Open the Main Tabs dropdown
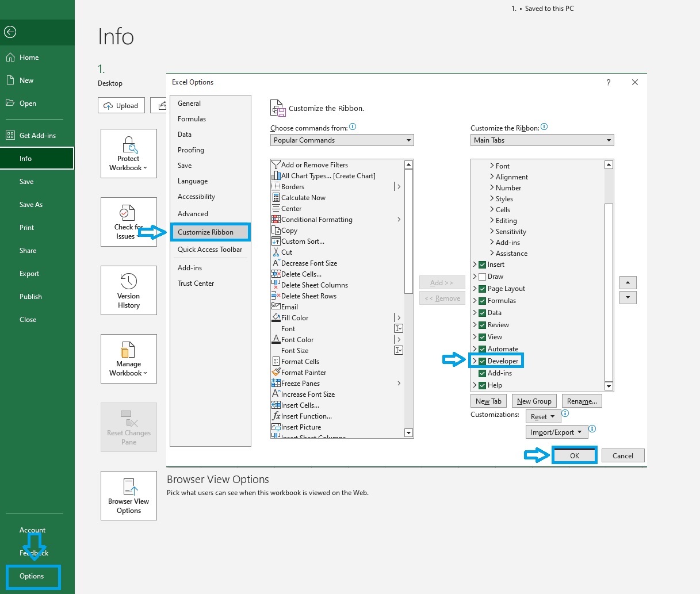This screenshot has width=700, height=594. click(542, 140)
